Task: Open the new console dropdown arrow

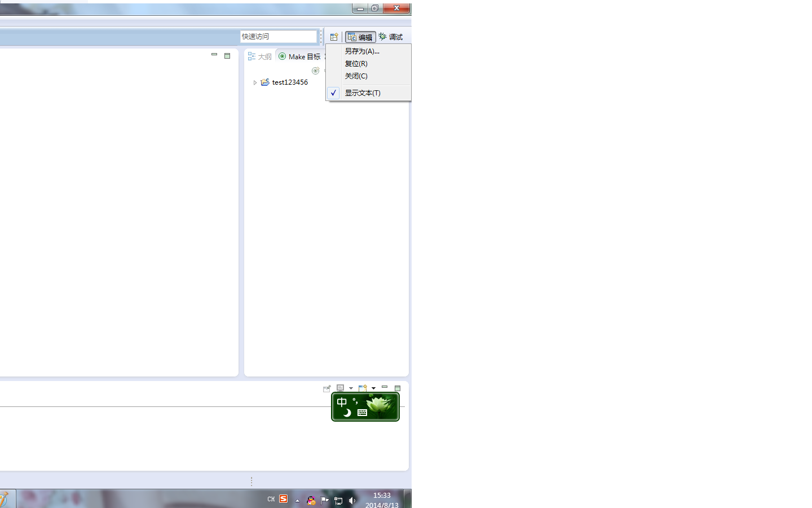Action: tap(373, 388)
